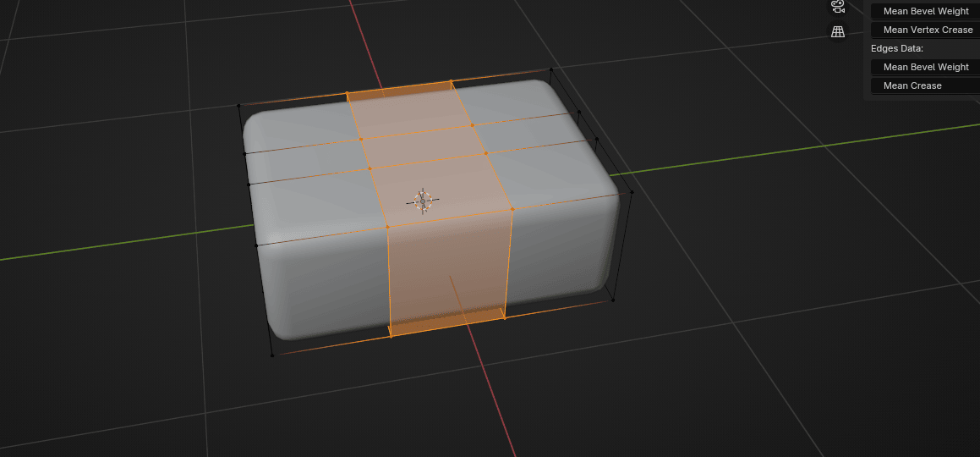Click Mean Bevel Weight under Edges Data
This screenshot has width=980, height=457.
tap(925, 67)
